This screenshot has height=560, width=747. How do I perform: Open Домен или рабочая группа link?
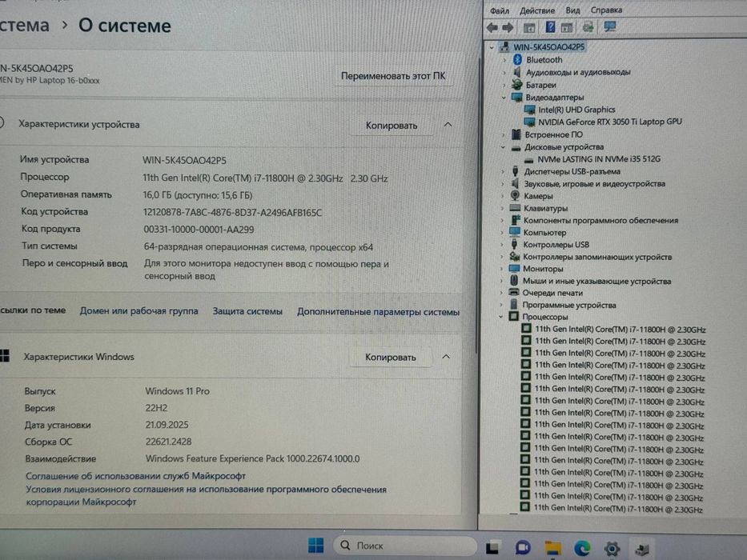click(139, 310)
